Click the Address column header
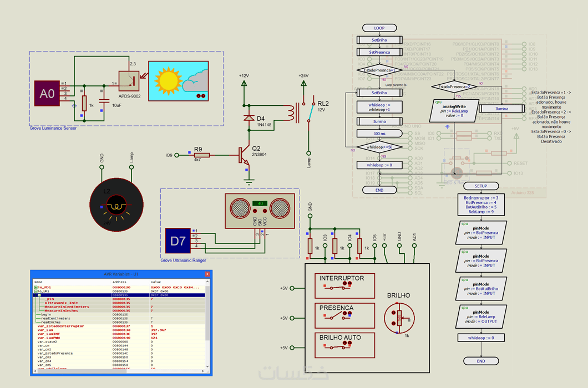 click(x=119, y=282)
